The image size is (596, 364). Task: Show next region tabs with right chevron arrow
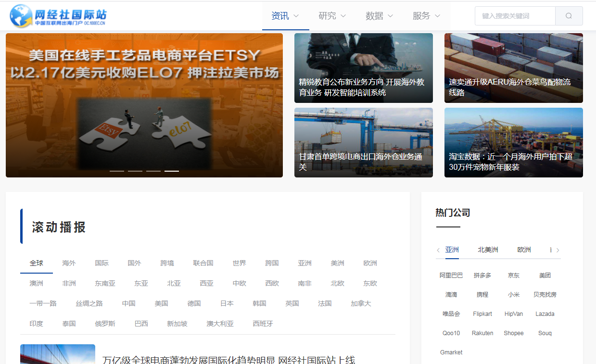coord(558,250)
